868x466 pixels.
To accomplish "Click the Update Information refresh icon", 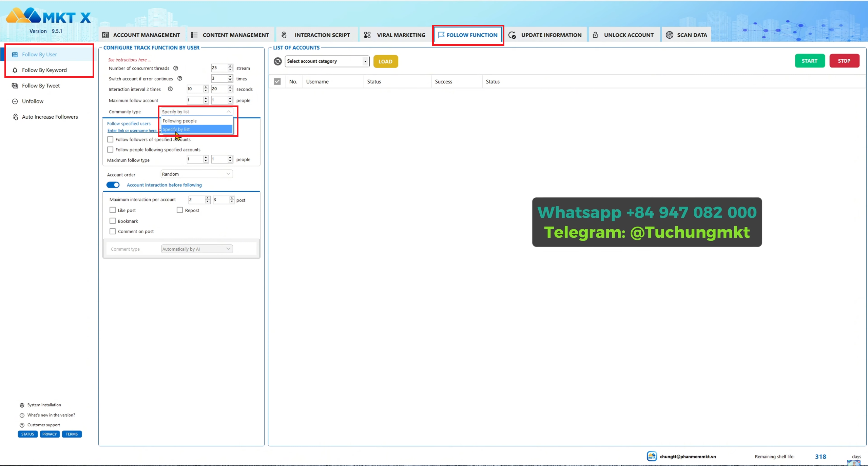I will (512, 35).
